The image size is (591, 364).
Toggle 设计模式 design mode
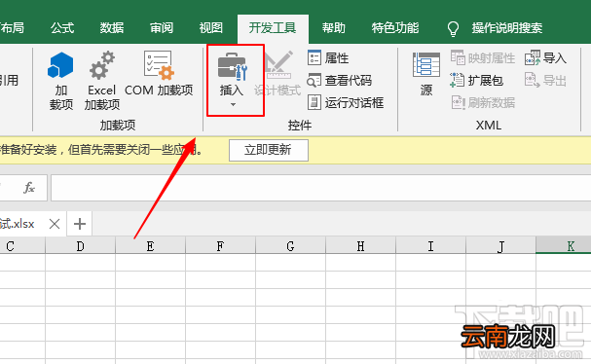tap(277, 74)
